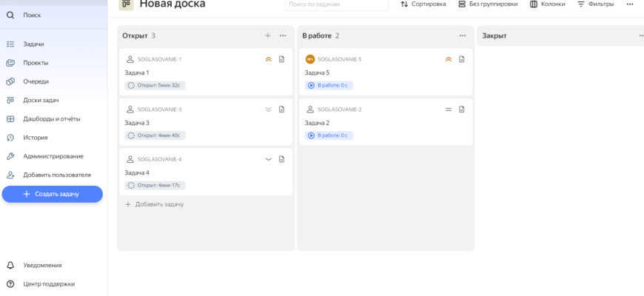The width and height of the screenshot is (644, 296).
Task: Click the Поиск по задачам search field
Action: 336,5
